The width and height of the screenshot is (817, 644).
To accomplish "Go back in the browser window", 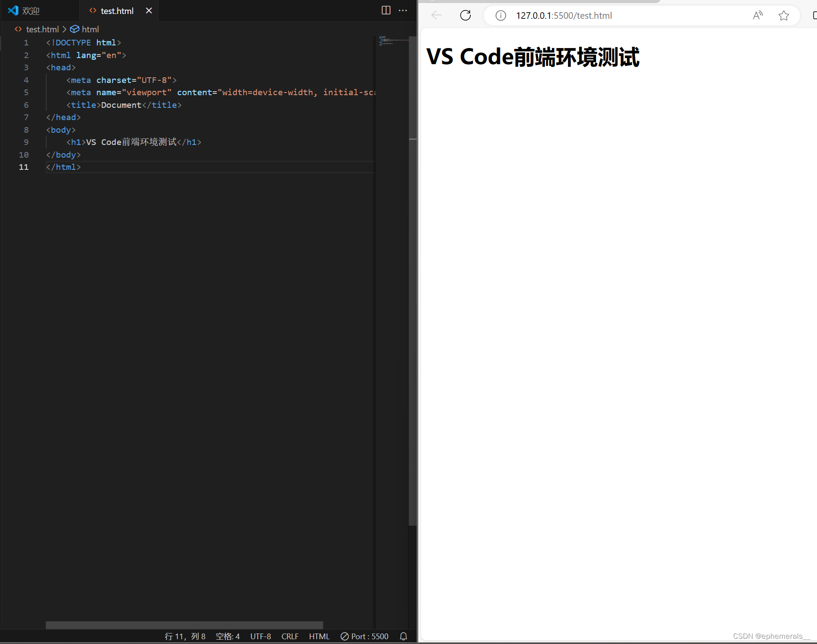I will pos(437,16).
